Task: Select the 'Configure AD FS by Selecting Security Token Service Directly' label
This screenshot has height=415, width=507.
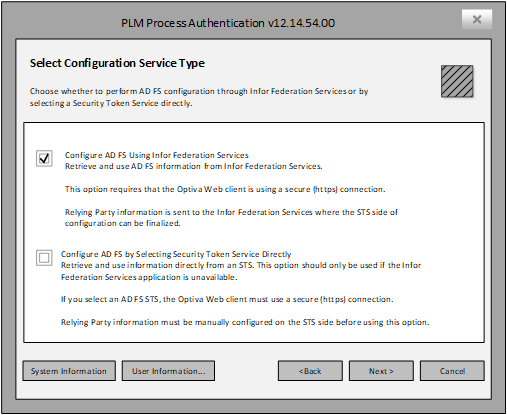Action: pos(176,254)
